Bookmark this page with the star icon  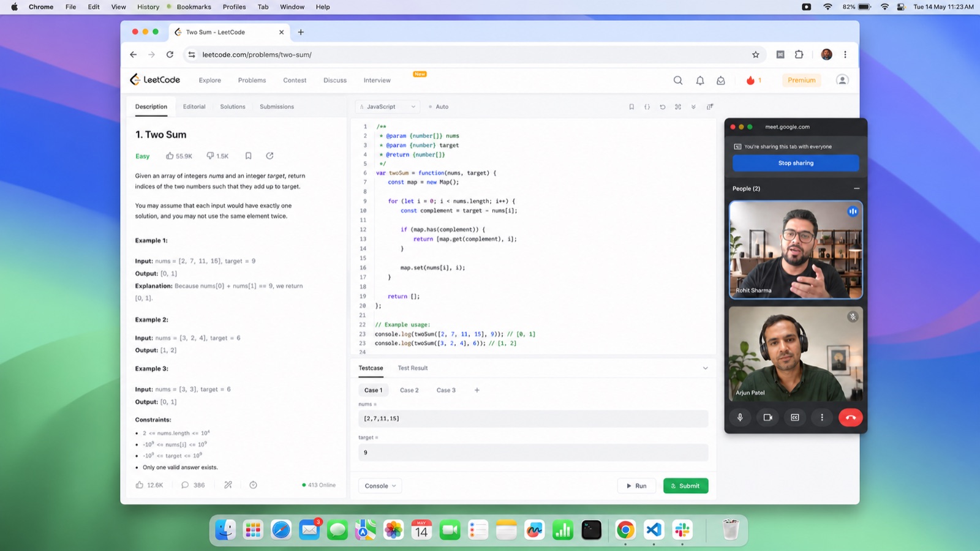pyautogui.click(x=756, y=54)
